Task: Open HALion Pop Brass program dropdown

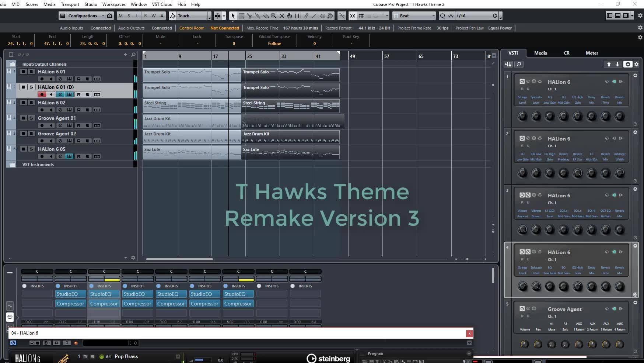Action: [x=178, y=356]
